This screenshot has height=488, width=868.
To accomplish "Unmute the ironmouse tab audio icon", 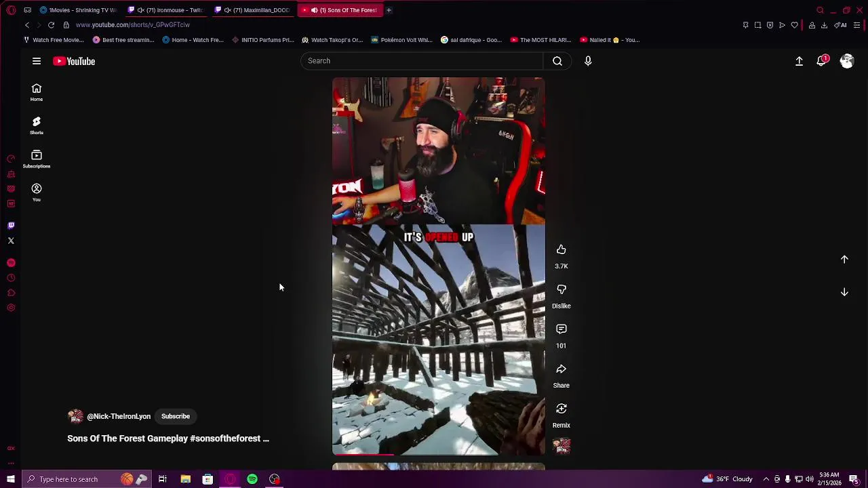I will click(140, 10).
